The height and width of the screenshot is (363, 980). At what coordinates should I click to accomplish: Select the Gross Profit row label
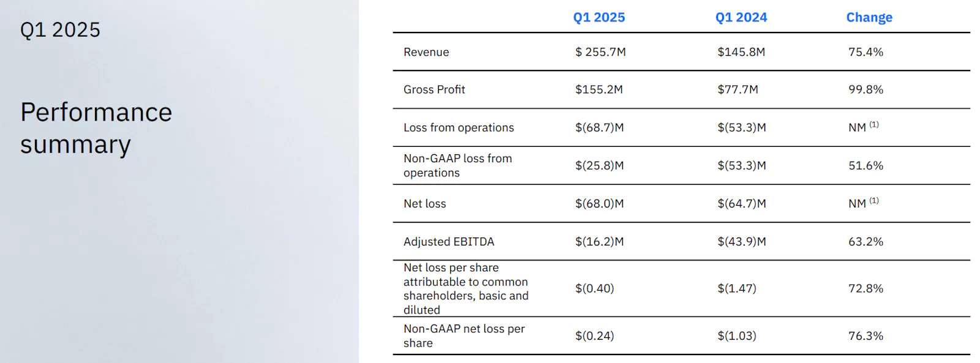pyautogui.click(x=434, y=89)
